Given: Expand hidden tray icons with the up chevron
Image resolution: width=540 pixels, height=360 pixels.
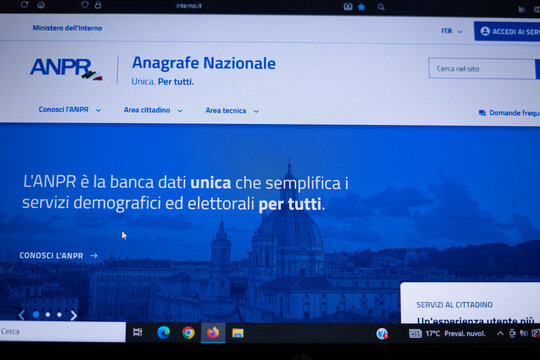Looking at the screenshot, I should (500, 333).
